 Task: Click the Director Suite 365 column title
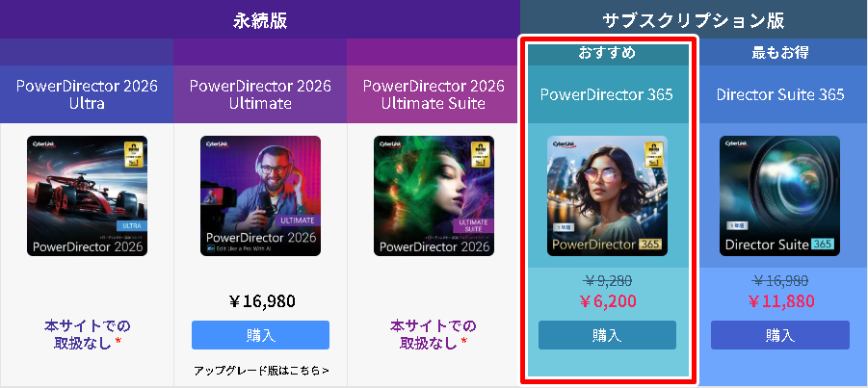coord(780,94)
